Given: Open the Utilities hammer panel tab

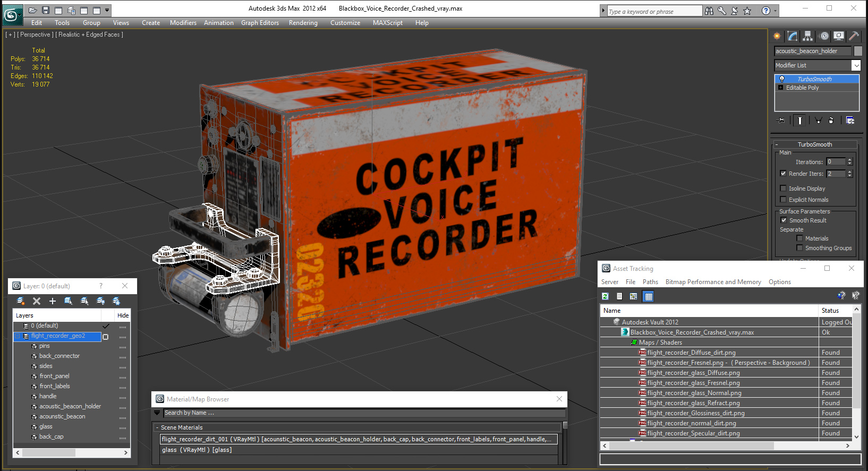Looking at the screenshot, I should click(x=854, y=36).
